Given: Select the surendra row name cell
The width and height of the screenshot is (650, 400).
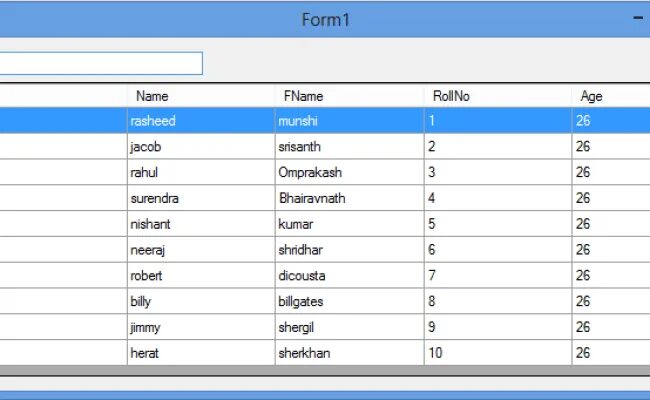Looking at the screenshot, I should [x=200, y=198].
